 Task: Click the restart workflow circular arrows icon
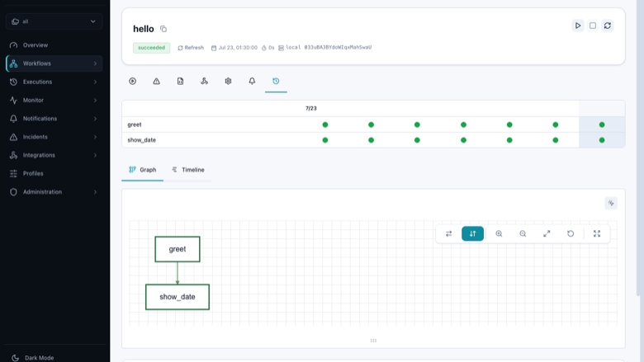(608, 26)
